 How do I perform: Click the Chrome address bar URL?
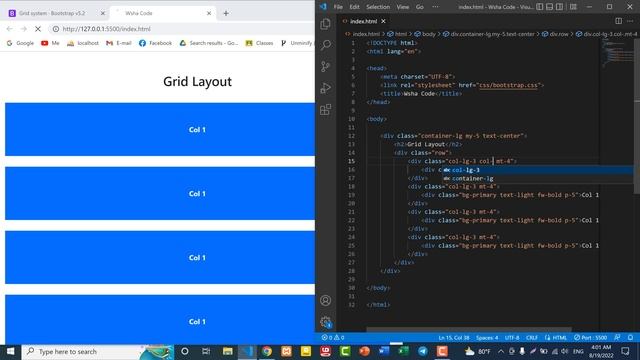(x=107, y=29)
